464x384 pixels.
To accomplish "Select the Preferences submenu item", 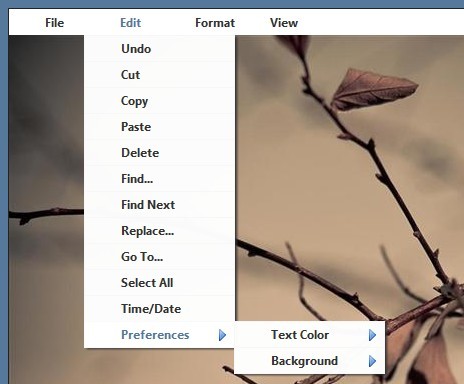I will 159,335.
